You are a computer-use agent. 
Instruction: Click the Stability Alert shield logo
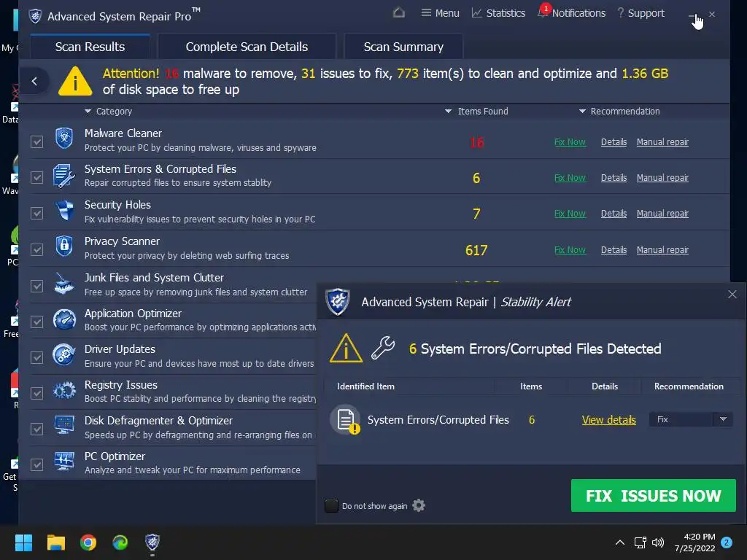coord(338,301)
